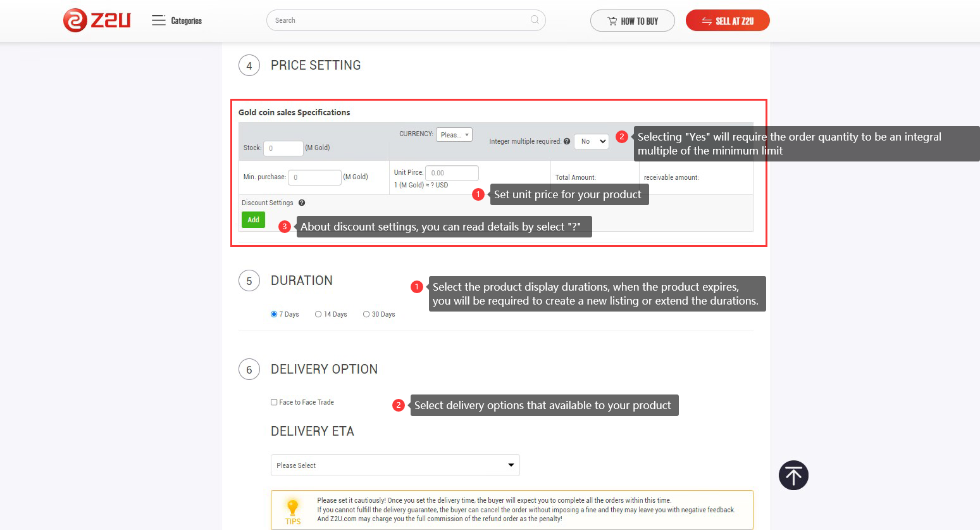
Task: Click the Min. purchase input field
Action: click(x=314, y=177)
